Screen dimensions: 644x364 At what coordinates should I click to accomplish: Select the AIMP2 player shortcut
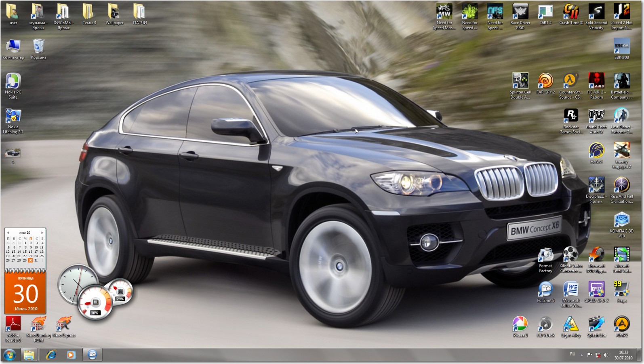[x=621, y=324]
